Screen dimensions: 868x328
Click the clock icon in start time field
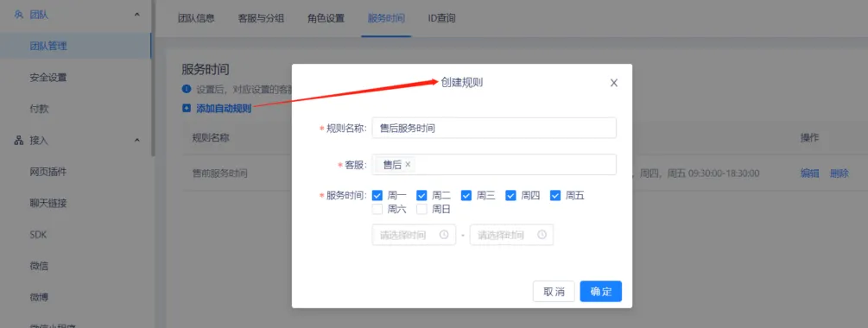[444, 235]
